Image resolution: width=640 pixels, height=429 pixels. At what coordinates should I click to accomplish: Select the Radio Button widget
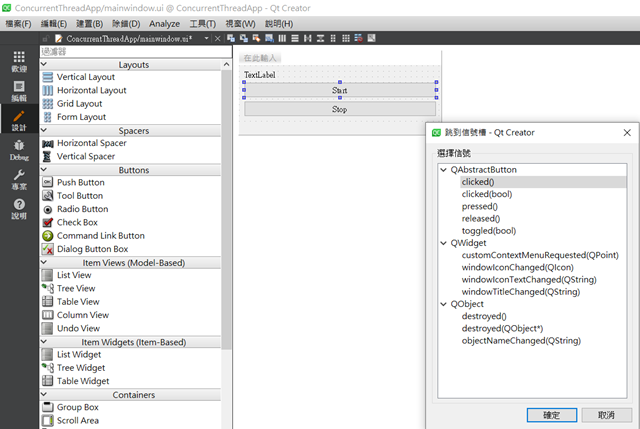point(82,209)
